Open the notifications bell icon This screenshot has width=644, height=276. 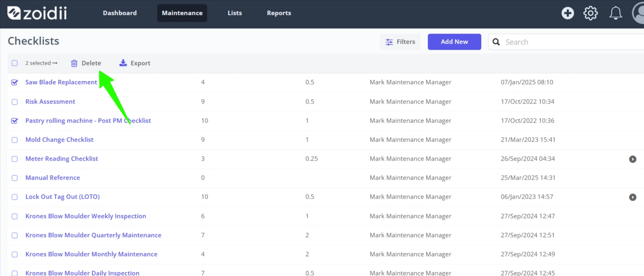click(x=616, y=13)
